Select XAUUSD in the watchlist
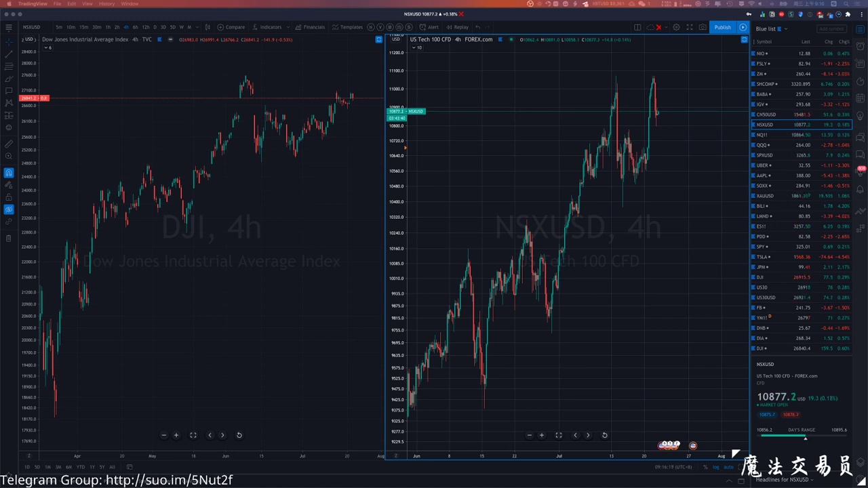 pos(801,196)
